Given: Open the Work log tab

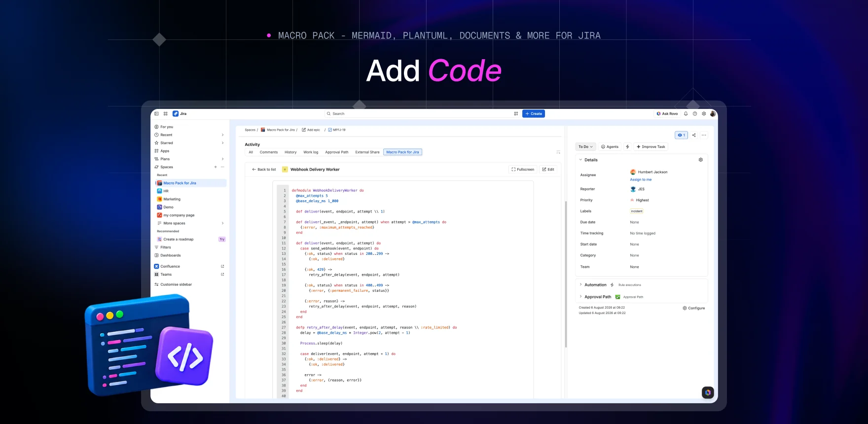Looking at the screenshot, I should pos(311,152).
